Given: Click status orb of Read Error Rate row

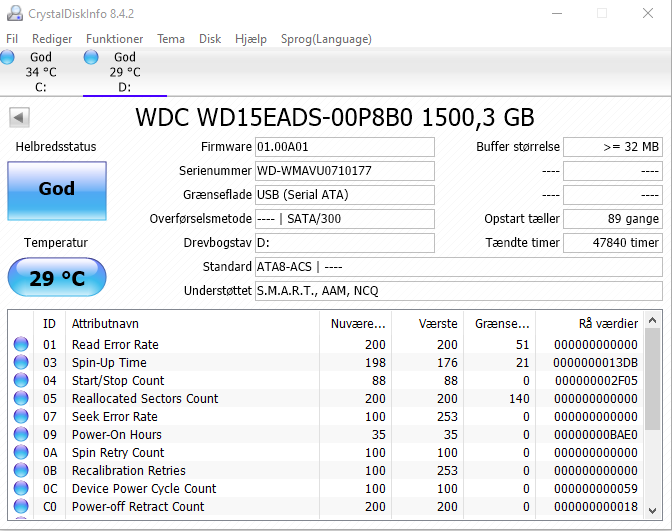Looking at the screenshot, I should tap(21, 344).
